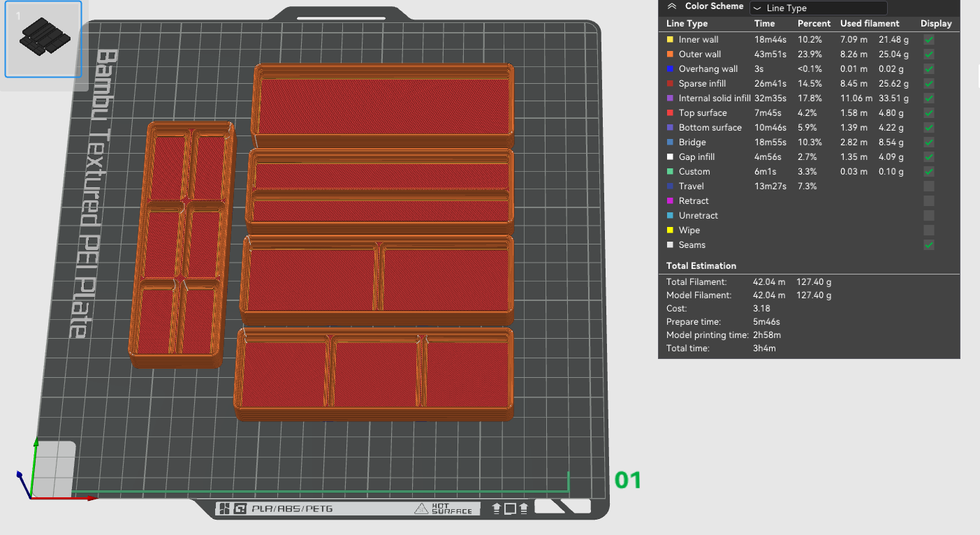Screen dimensions: 980x535
Task: Click the blue Overhang wall legend icon
Action: (671, 69)
